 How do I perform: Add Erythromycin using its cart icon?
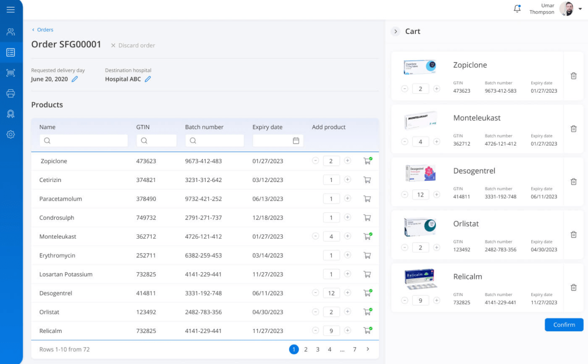click(x=367, y=255)
